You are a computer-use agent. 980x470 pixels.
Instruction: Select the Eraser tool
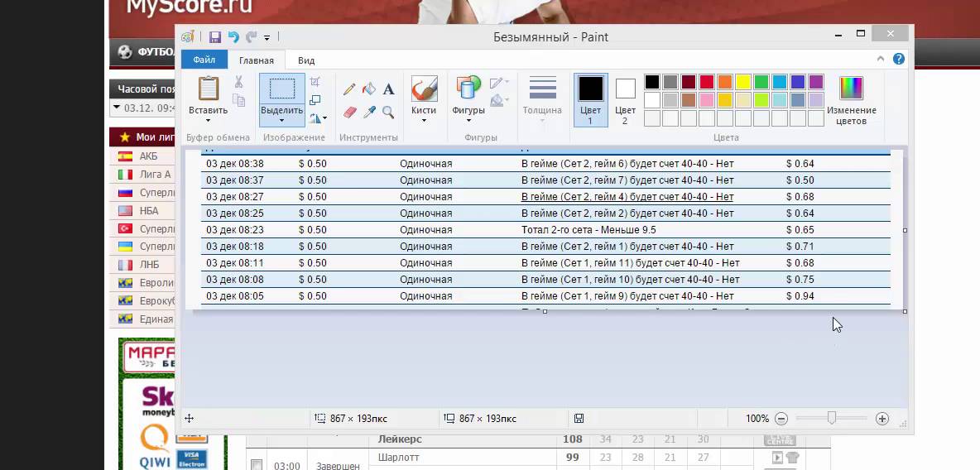click(x=349, y=112)
